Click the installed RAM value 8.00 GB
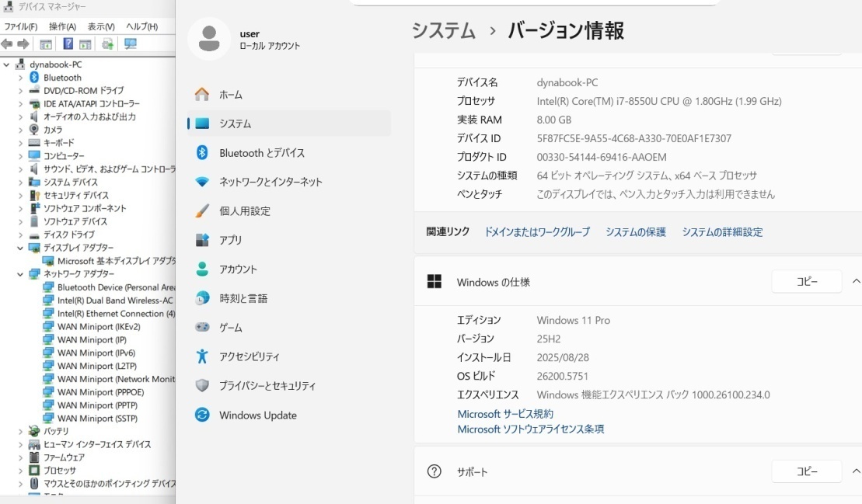Image resolution: width=862 pixels, height=504 pixels. (x=553, y=120)
